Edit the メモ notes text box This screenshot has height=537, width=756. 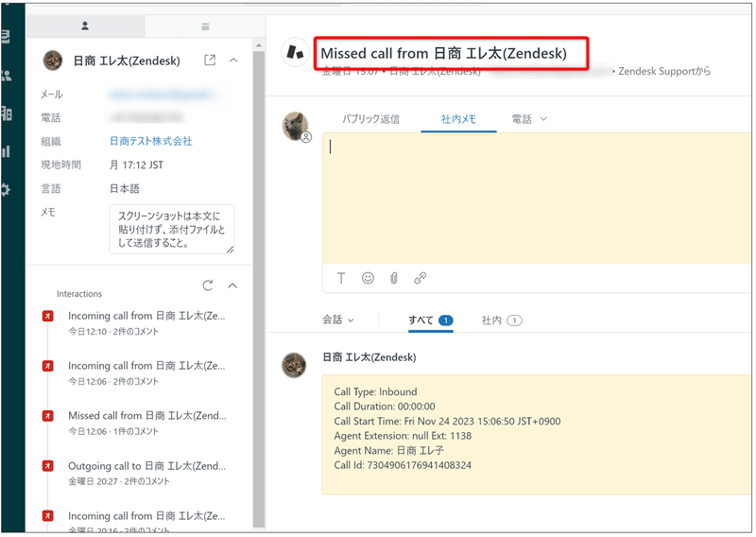pyautogui.click(x=172, y=229)
